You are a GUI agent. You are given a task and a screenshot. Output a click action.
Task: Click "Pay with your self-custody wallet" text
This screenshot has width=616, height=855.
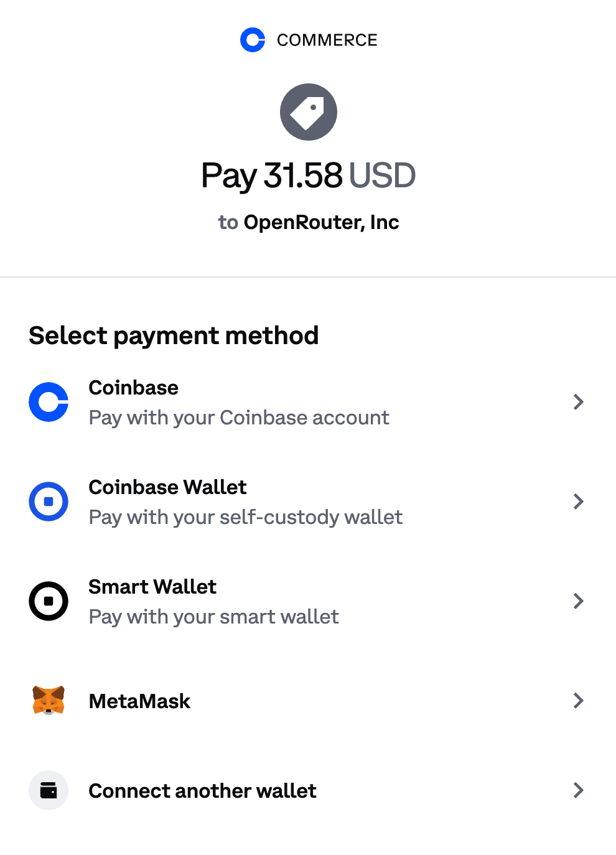point(246,517)
